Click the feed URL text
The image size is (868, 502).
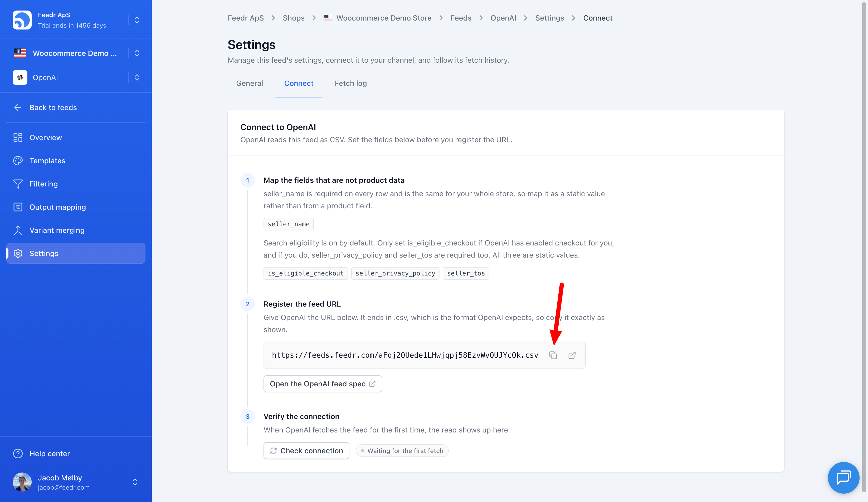click(x=405, y=355)
